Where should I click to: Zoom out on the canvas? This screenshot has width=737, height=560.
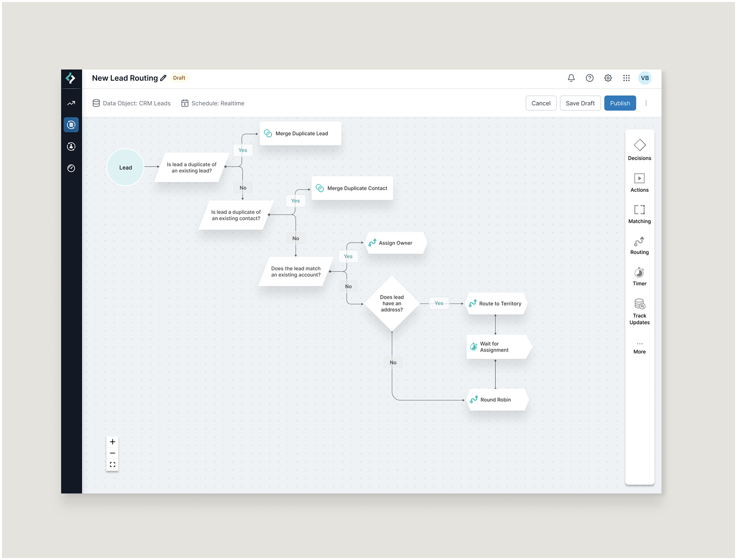(x=112, y=453)
